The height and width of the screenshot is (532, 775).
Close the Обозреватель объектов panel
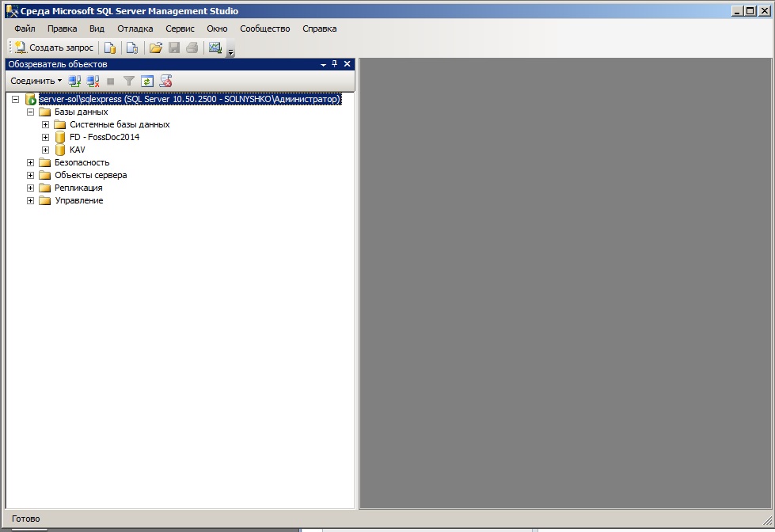click(347, 64)
